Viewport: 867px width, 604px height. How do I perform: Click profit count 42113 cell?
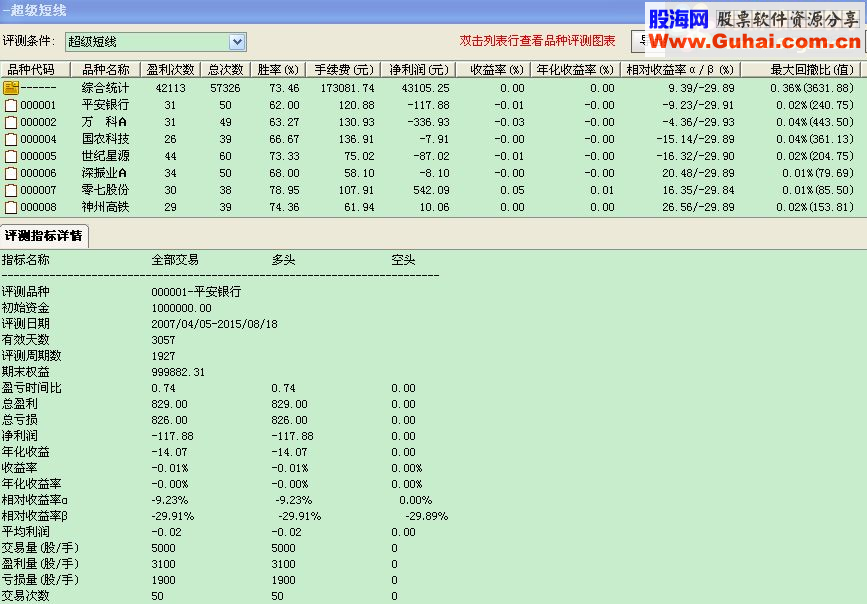[170, 88]
